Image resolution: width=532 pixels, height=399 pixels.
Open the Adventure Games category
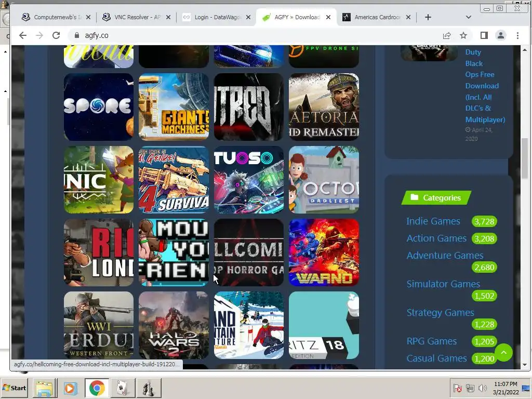click(x=445, y=255)
